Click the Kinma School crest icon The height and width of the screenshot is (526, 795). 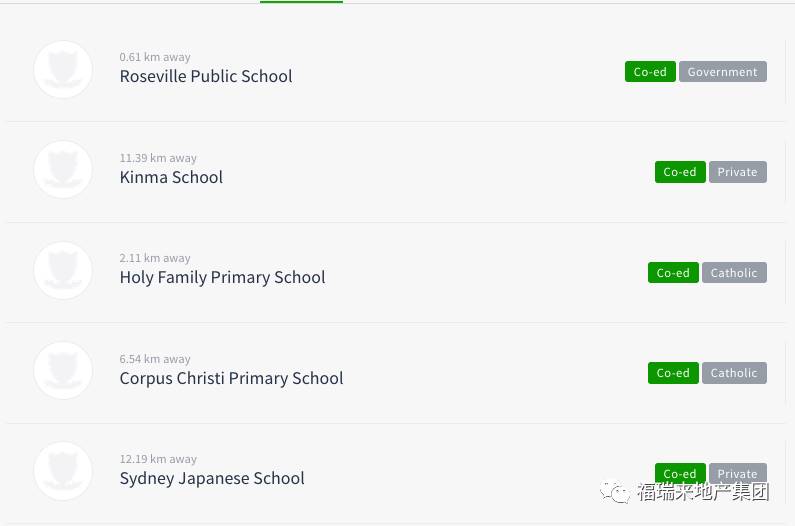coord(63,169)
